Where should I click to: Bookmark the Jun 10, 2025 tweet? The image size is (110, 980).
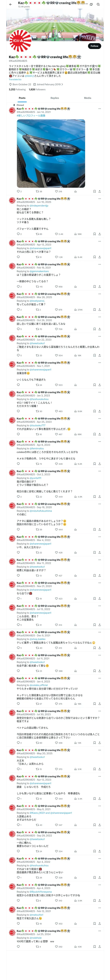95,234
